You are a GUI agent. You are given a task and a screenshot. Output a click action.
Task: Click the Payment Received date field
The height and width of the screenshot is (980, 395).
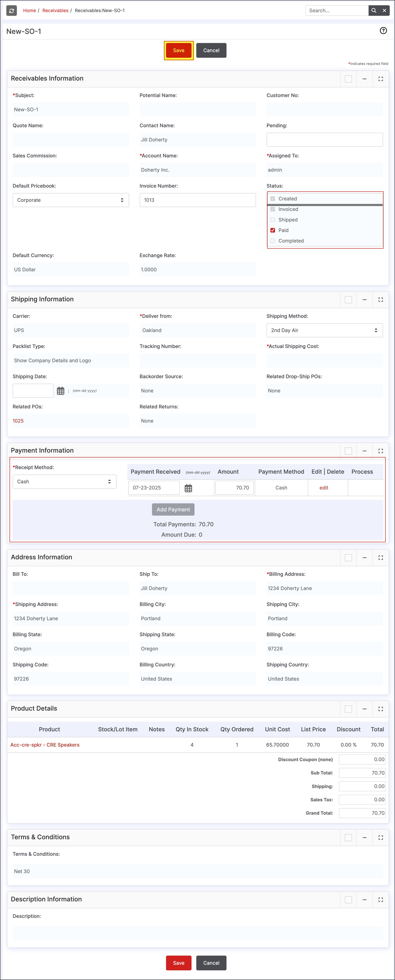click(x=154, y=488)
